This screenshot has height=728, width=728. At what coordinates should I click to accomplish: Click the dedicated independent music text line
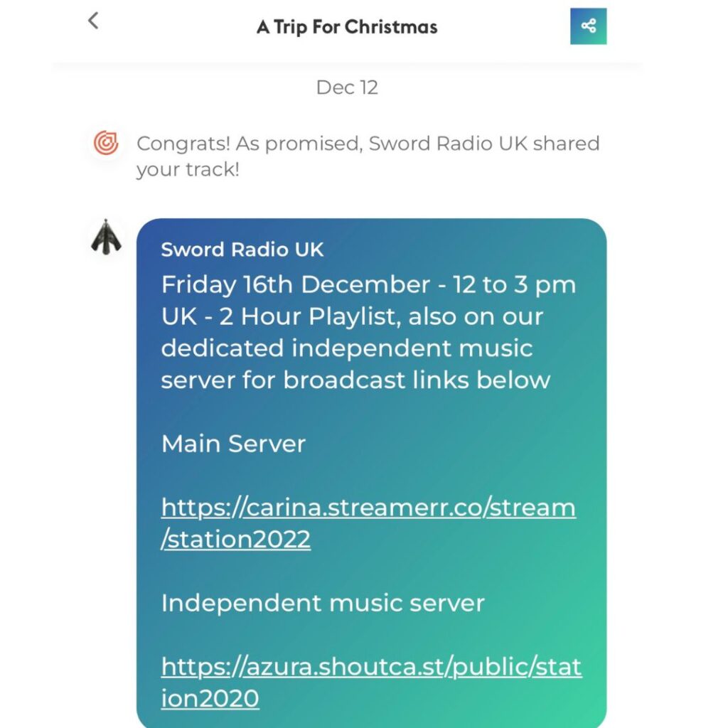tap(347, 348)
